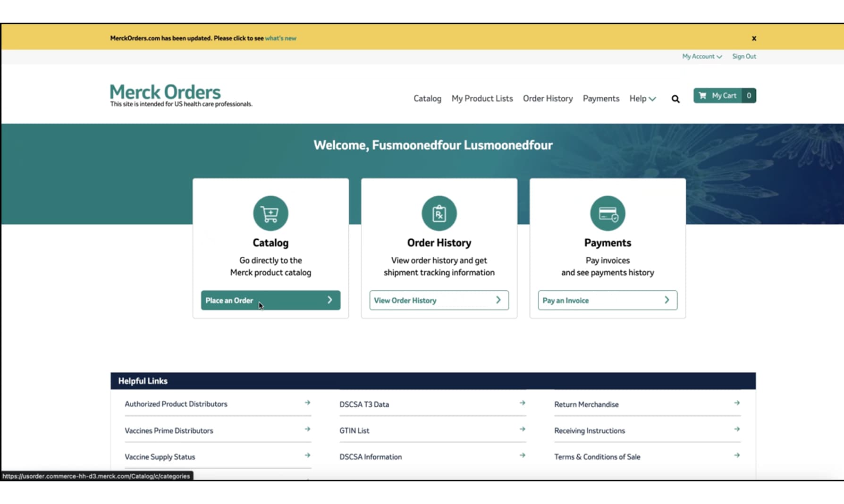
Task: Open Receiving Instructions link
Action: tap(590, 430)
